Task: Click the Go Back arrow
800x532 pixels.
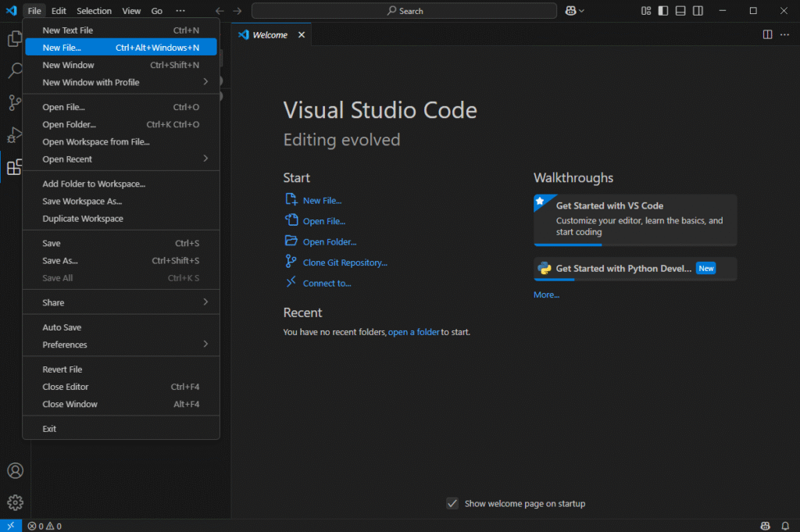Action: pos(220,11)
